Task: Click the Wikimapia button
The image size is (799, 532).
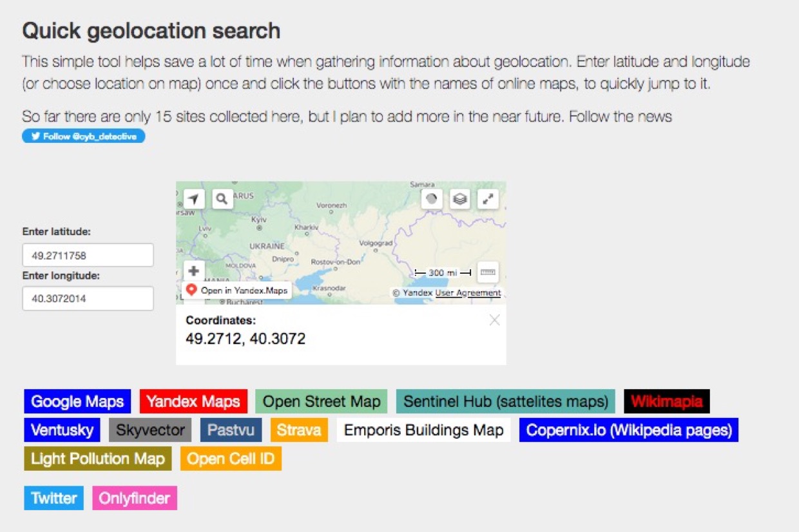Action: tap(667, 402)
